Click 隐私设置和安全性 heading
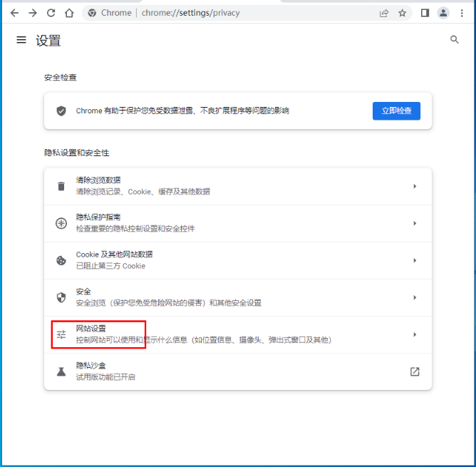This screenshot has height=467, width=476. pyautogui.click(x=76, y=153)
